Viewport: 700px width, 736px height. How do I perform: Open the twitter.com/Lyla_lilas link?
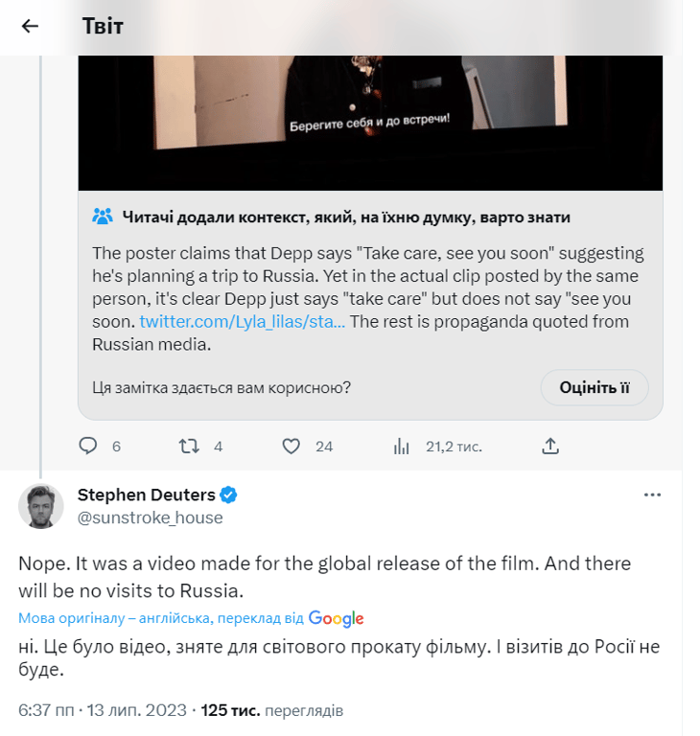coord(241,321)
